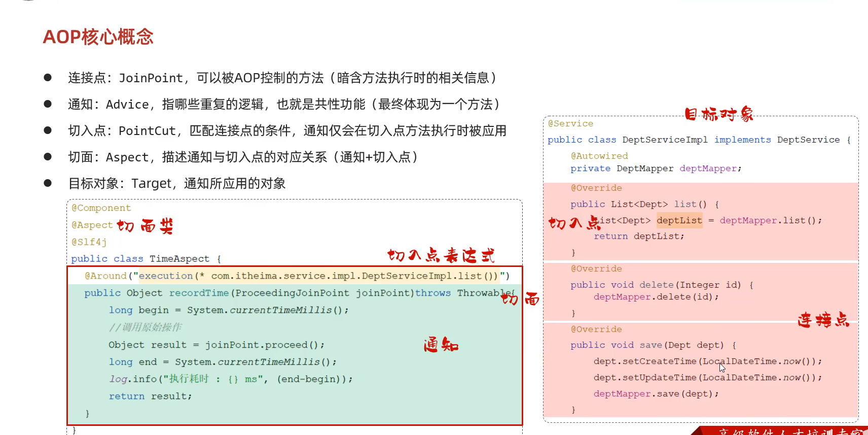Viewport: 868px width, 435px height.
Task: Click the bullet dot before "连接点"
Action: pyautogui.click(x=48, y=78)
